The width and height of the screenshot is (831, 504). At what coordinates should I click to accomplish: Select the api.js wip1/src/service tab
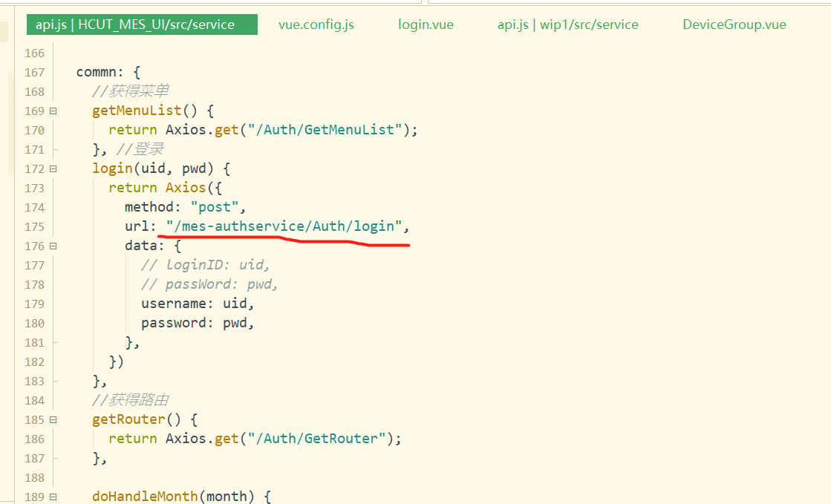pyautogui.click(x=567, y=25)
